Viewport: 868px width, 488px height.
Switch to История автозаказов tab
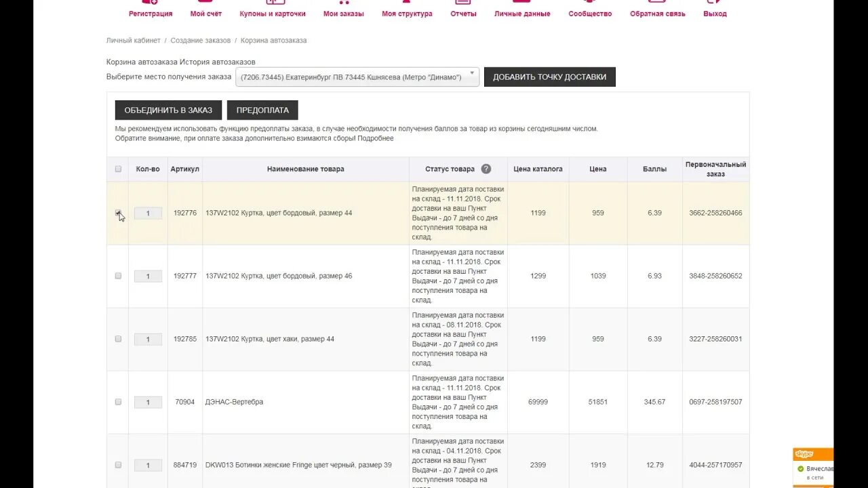218,62
